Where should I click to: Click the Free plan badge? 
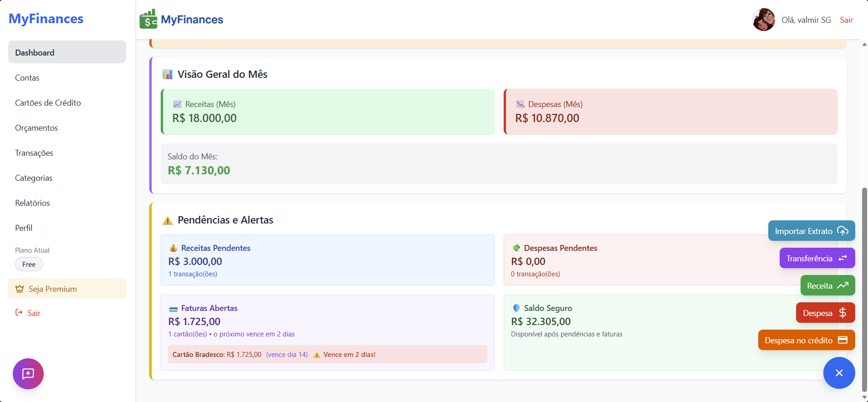(29, 264)
